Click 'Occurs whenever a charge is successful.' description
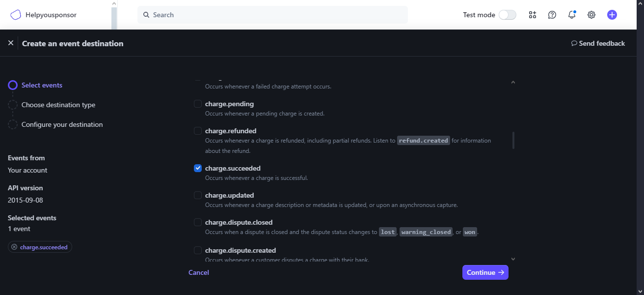This screenshot has width=644, height=295. (257, 178)
